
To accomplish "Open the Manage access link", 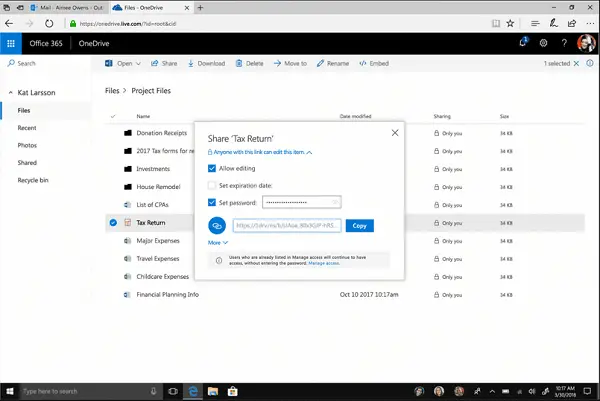I will 324,263.
